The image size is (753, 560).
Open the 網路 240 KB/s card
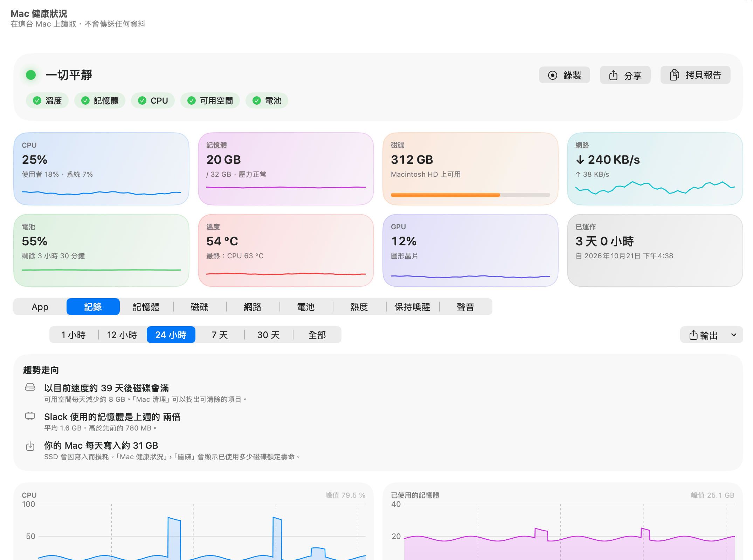pos(655,169)
